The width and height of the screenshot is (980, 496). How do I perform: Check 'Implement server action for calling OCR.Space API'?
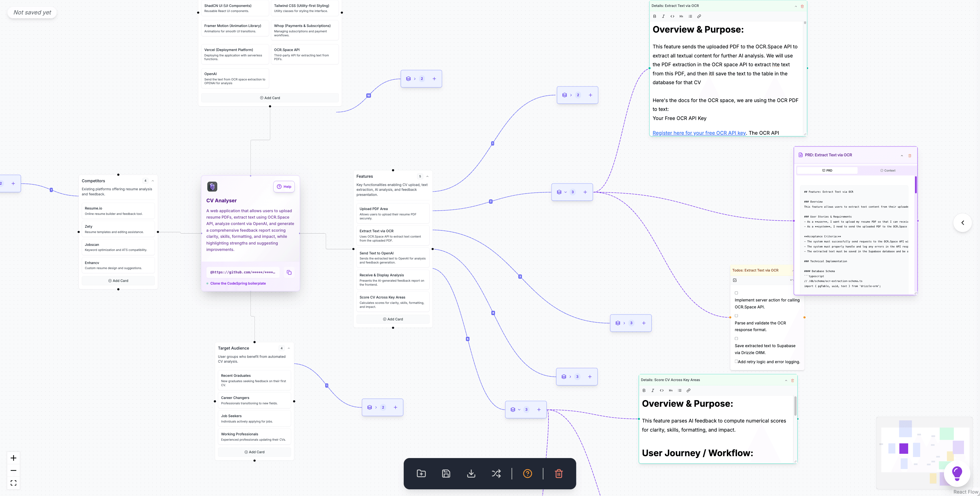736,293
